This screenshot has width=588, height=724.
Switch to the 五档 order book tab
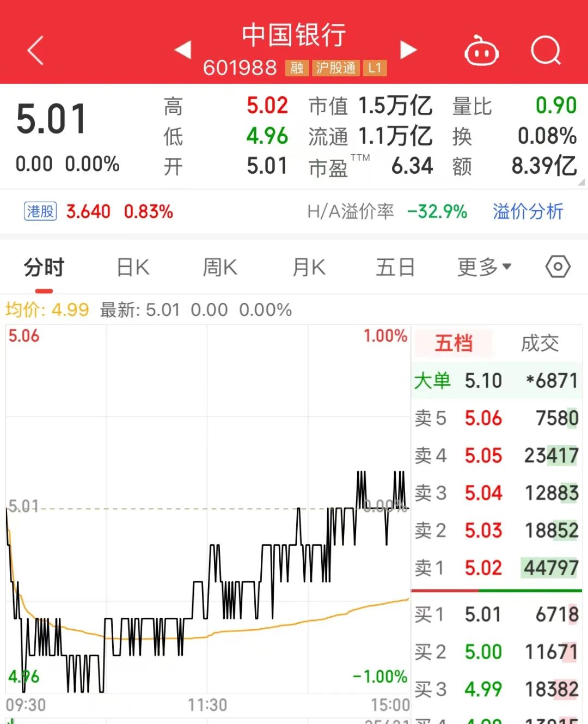[x=454, y=343]
